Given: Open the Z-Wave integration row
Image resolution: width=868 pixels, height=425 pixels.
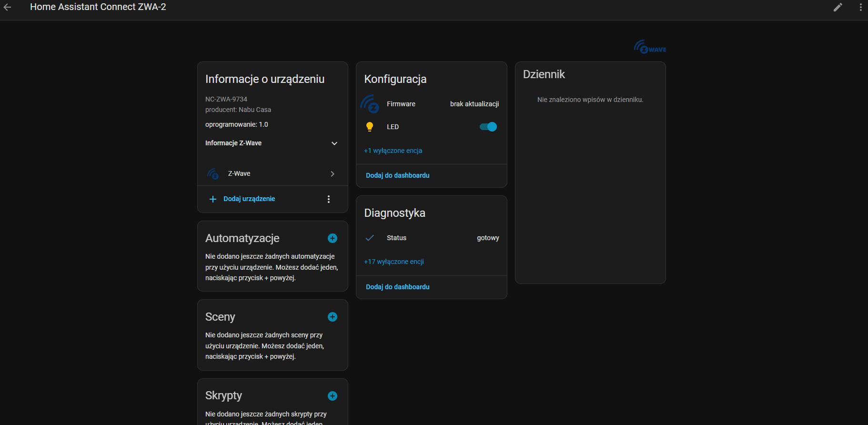Looking at the screenshot, I should click(x=272, y=174).
